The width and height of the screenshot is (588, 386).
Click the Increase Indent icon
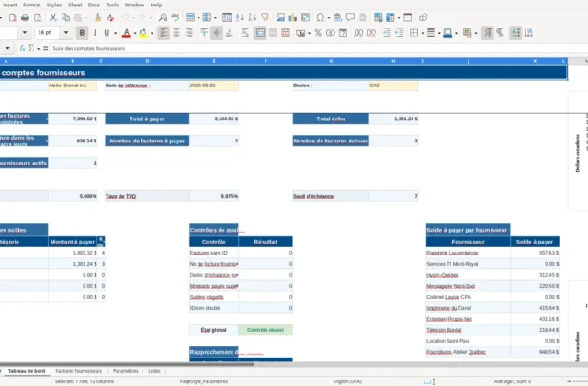(387, 33)
